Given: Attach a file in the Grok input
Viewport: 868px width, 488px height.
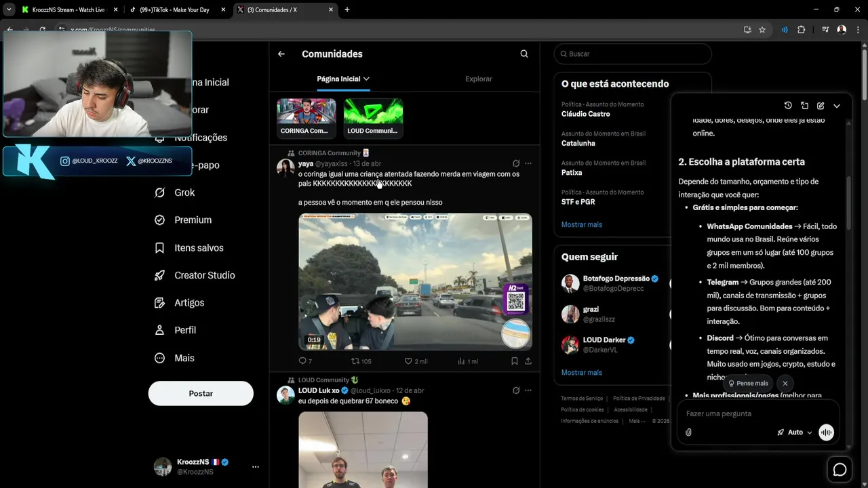Looking at the screenshot, I should [688, 432].
